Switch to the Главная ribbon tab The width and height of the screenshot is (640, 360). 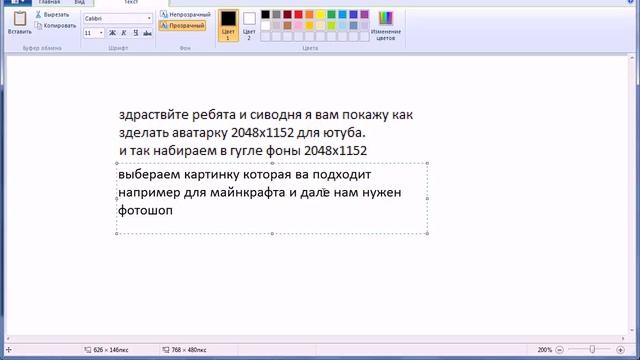[49, 2]
